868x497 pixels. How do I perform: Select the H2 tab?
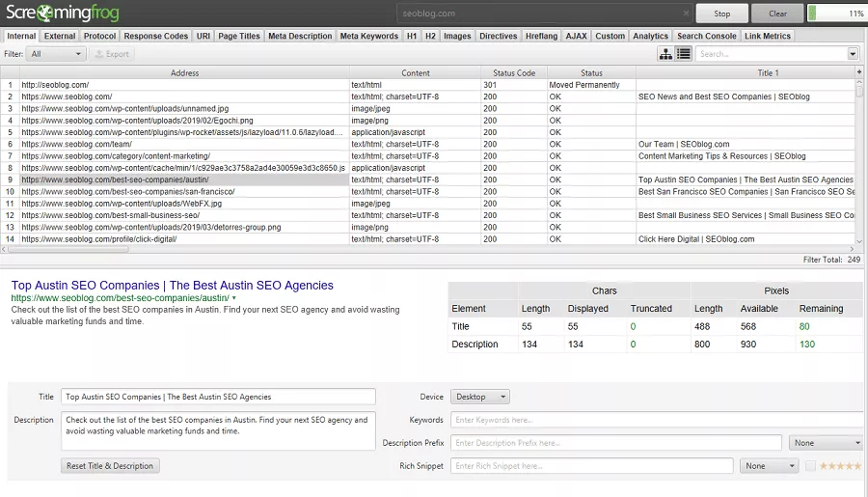point(430,36)
